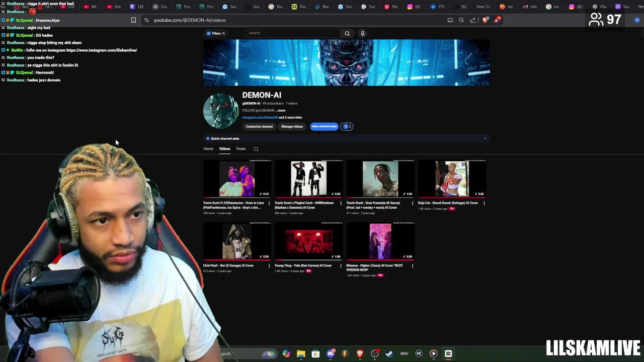This screenshot has width=644, height=362.
Task: Open options menu for the Doja Cat video
Action: coord(484,203)
